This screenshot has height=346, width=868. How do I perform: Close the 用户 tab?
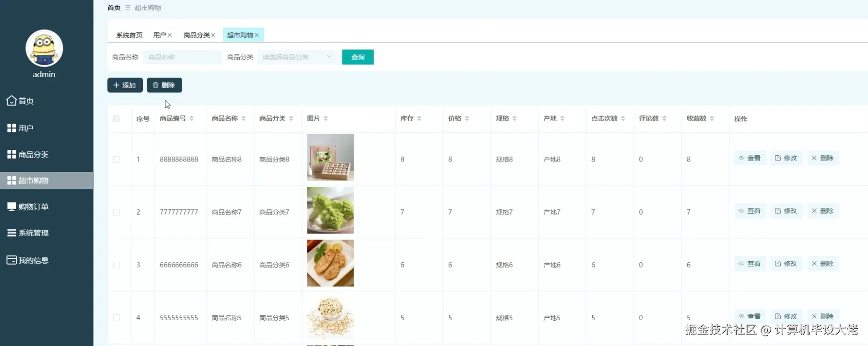170,35
